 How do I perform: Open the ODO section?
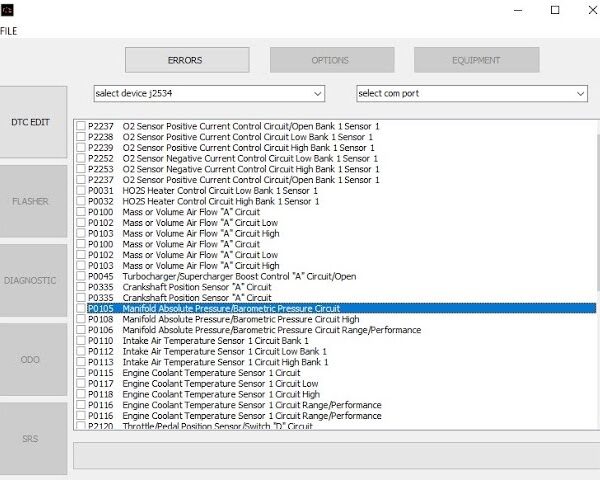click(x=33, y=359)
